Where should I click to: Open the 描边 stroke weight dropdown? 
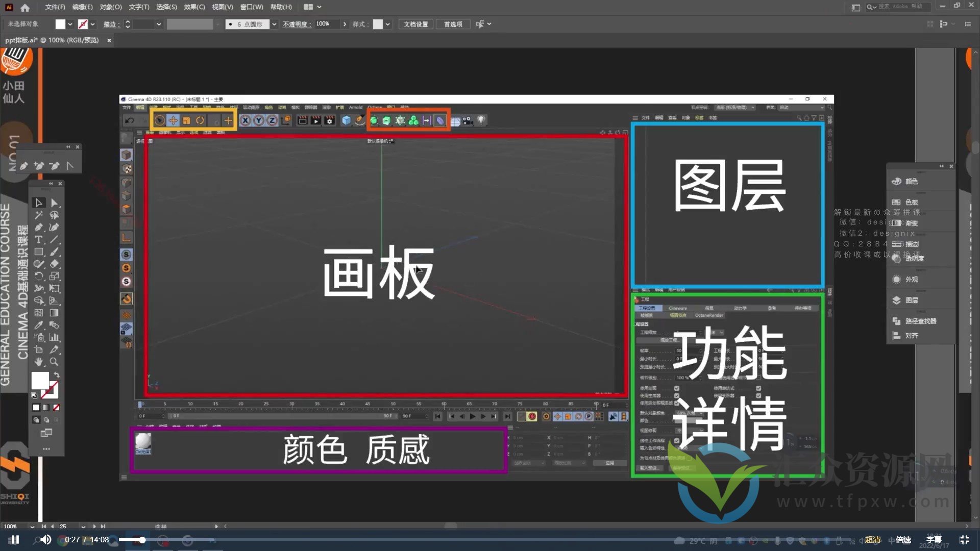[158, 24]
